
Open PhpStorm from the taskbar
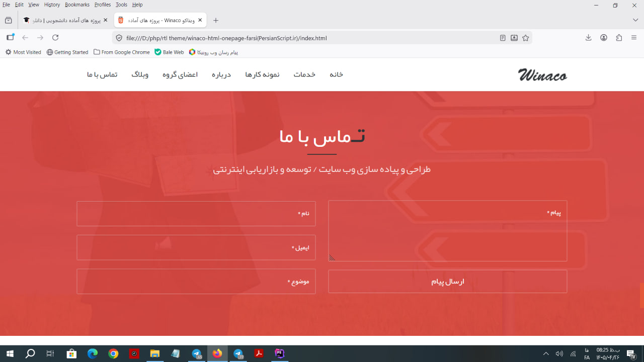point(280,353)
